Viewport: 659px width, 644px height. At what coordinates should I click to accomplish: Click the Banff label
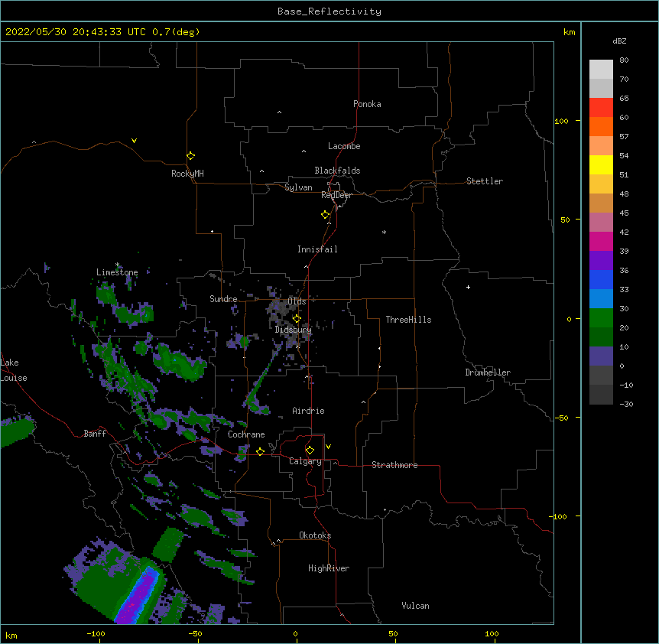[95, 434]
